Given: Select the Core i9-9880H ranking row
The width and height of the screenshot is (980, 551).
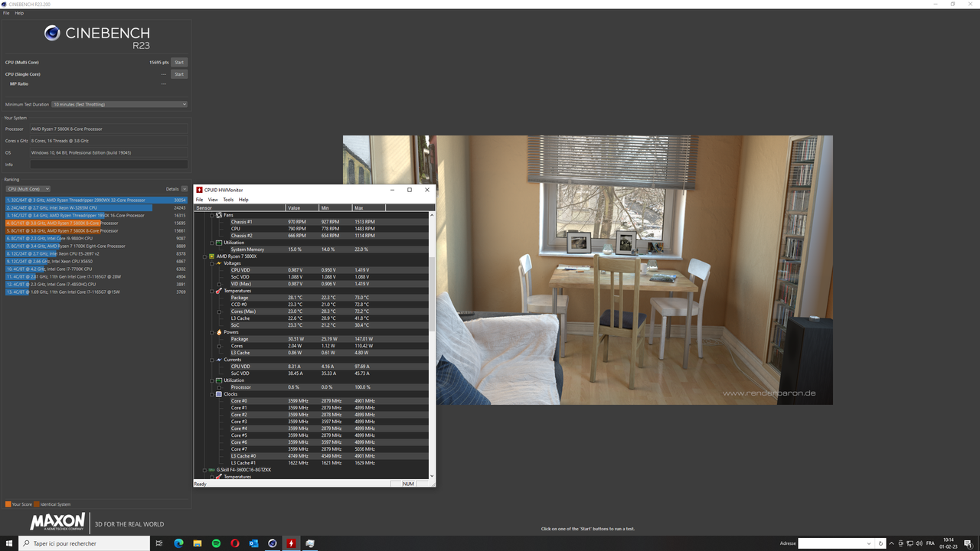Looking at the screenshot, I should (x=96, y=238).
